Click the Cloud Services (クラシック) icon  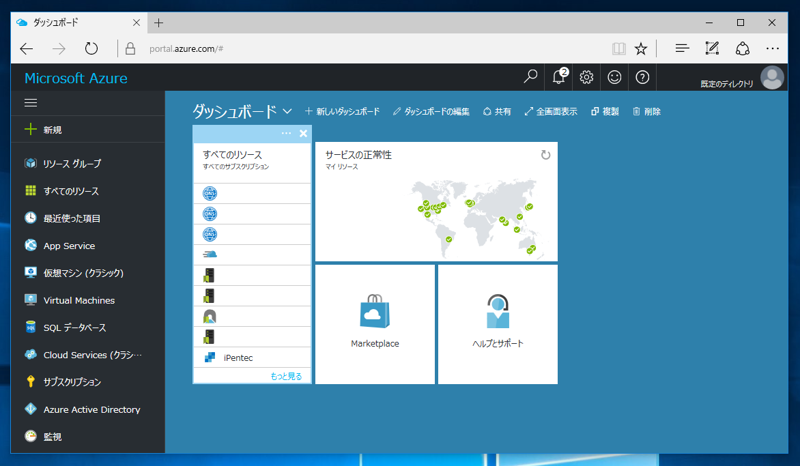31,355
